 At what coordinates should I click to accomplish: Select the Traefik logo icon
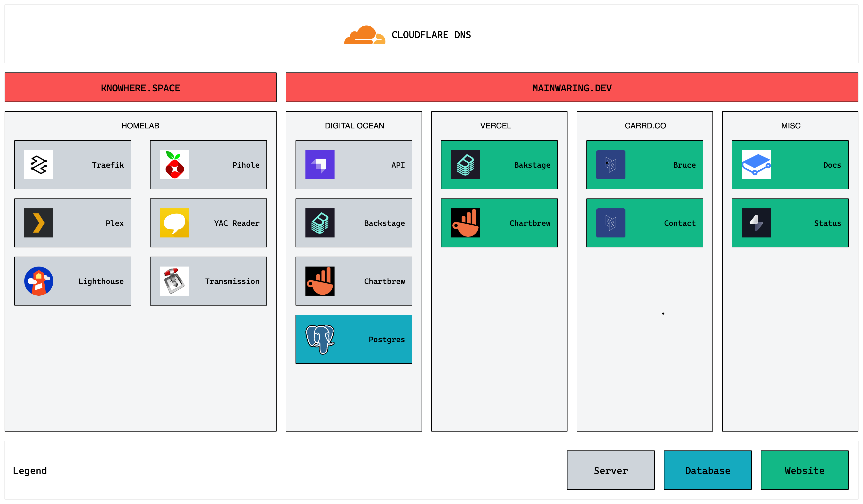39,165
